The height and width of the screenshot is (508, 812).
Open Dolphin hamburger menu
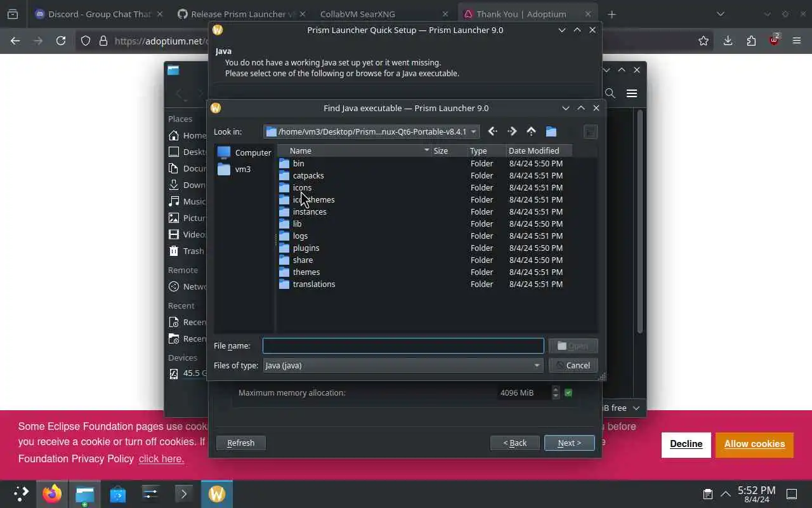click(632, 93)
